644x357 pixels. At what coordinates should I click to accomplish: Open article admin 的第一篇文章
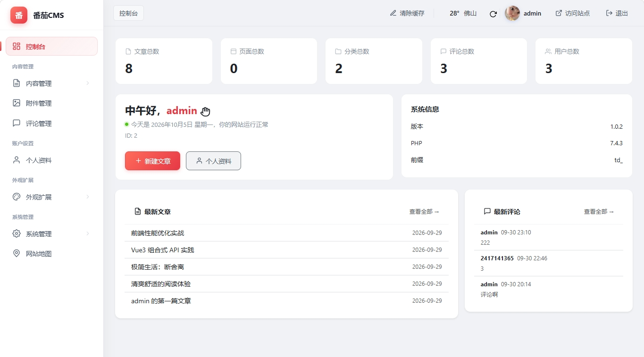click(x=161, y=301)
